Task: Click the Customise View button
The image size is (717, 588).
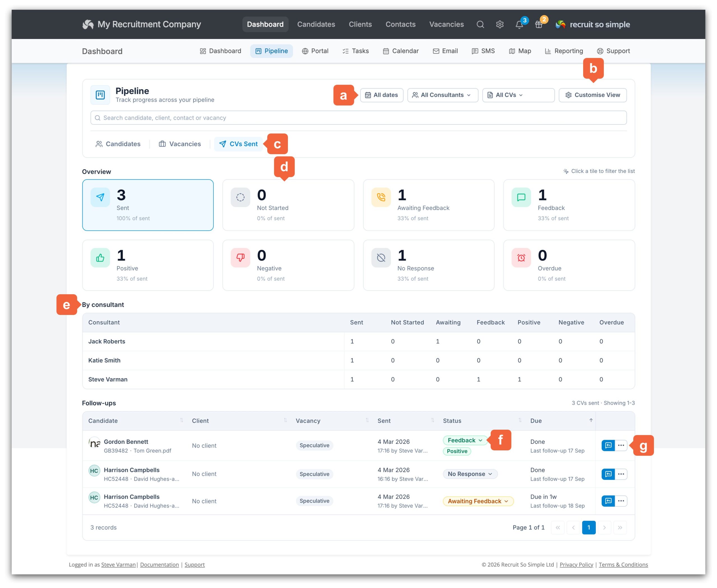Action: tap(592, 95)
